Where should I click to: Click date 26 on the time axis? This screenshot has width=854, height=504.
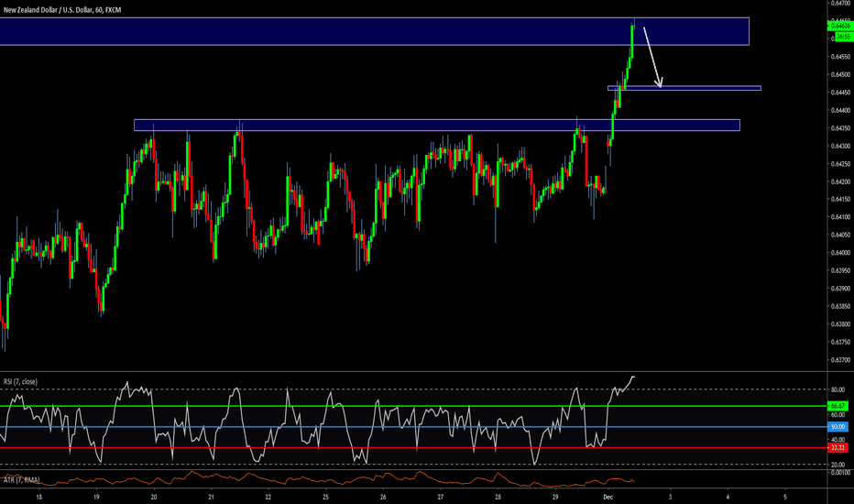click(383, 497)
